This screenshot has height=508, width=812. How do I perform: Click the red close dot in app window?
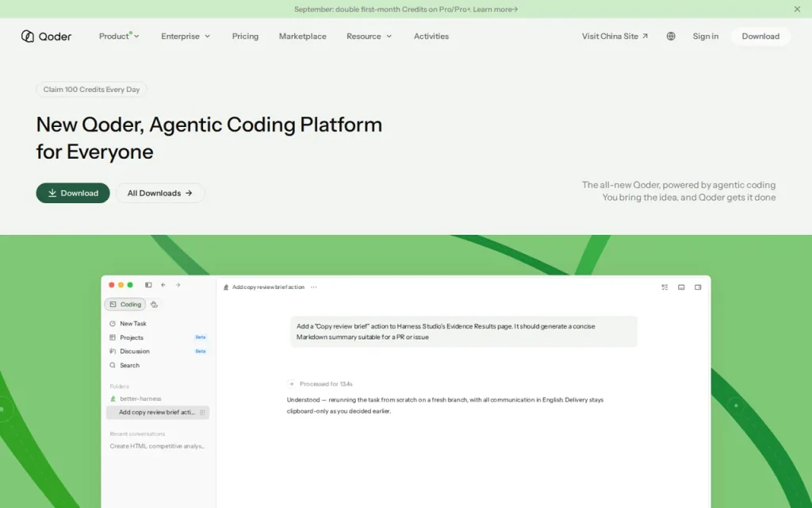click(111, 285)
